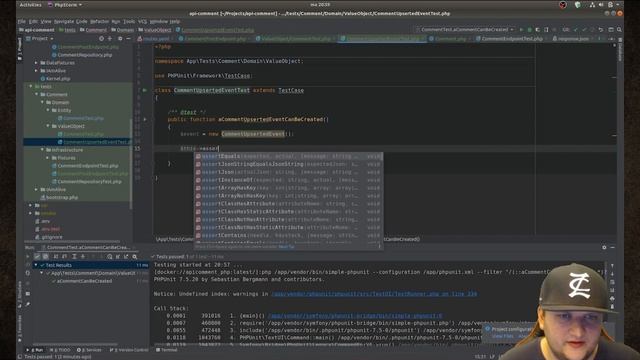Click the shield icon in top system bar
640x360 pixels.
tap(578, 5)
